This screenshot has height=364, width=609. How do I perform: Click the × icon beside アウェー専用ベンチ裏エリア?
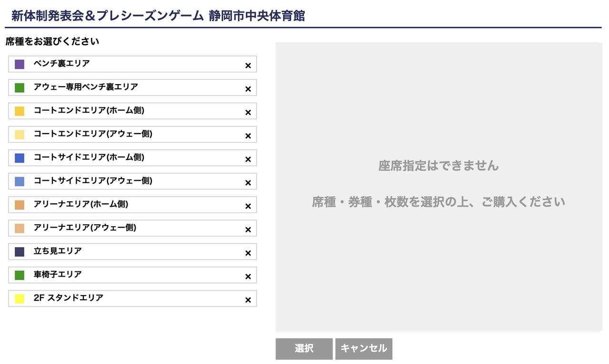click(x=248, y=89)
